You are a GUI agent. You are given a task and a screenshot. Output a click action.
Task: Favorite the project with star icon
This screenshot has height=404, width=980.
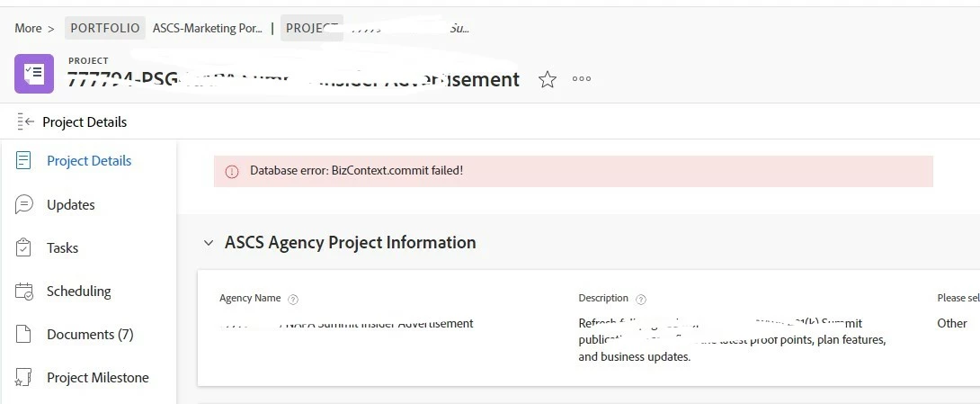coord(547,79)
